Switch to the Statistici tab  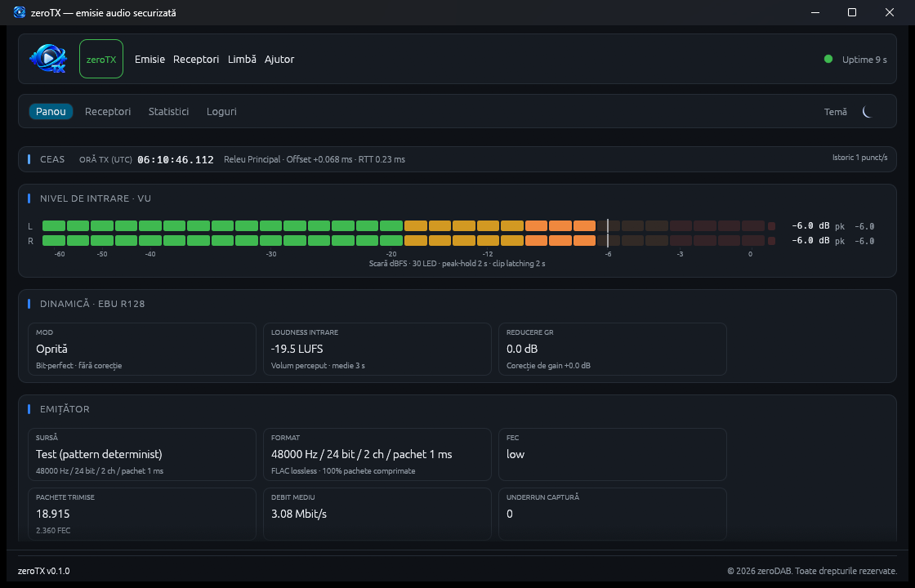(168, 111)
